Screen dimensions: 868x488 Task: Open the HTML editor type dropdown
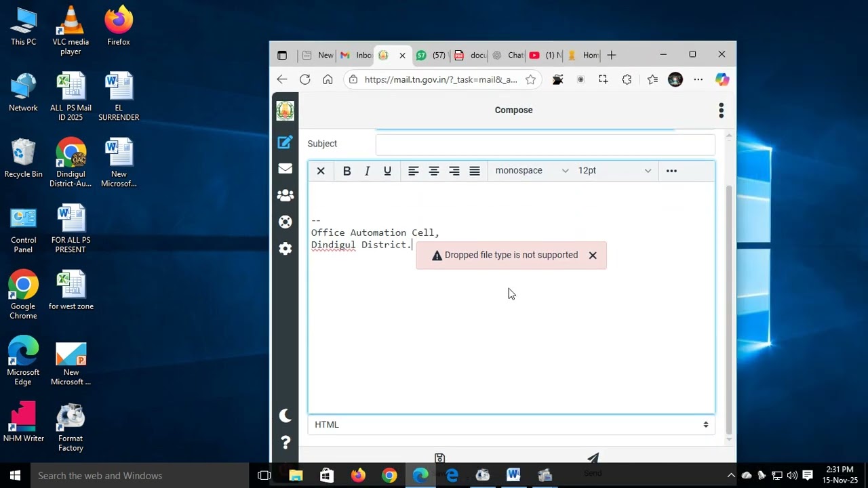511,425
